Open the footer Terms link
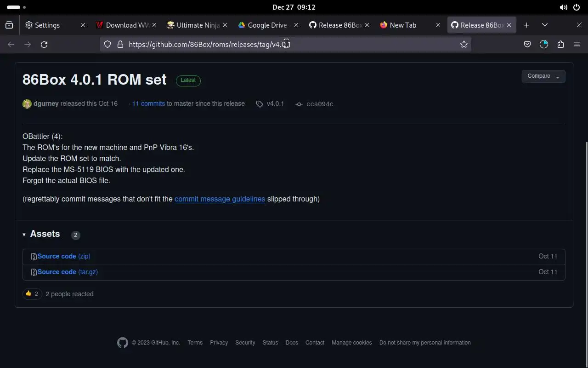 pyautogui.click(x=195, y=343)
